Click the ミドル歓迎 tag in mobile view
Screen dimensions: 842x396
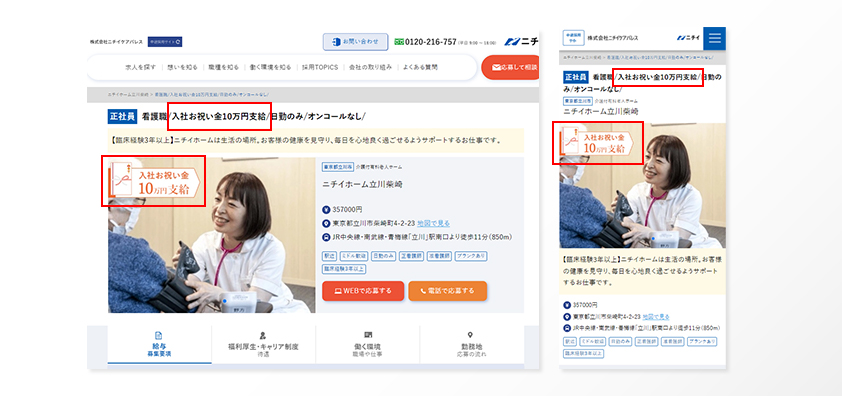click(592, 341)
